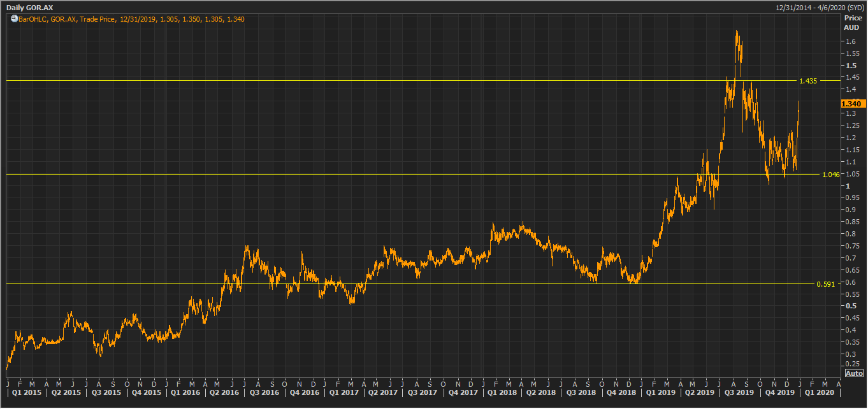Select Q4 2018 on the time axis
This screenshot has height=409, width=868.
coord(622,393)
